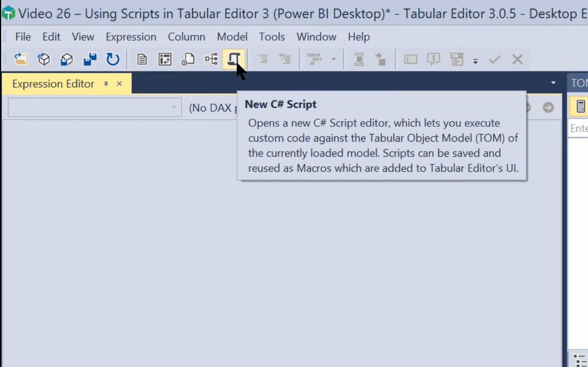Click the greyed staggered bars format icon
The height and width of the screenshot is (367, 588).
click(x=314, y=59)
